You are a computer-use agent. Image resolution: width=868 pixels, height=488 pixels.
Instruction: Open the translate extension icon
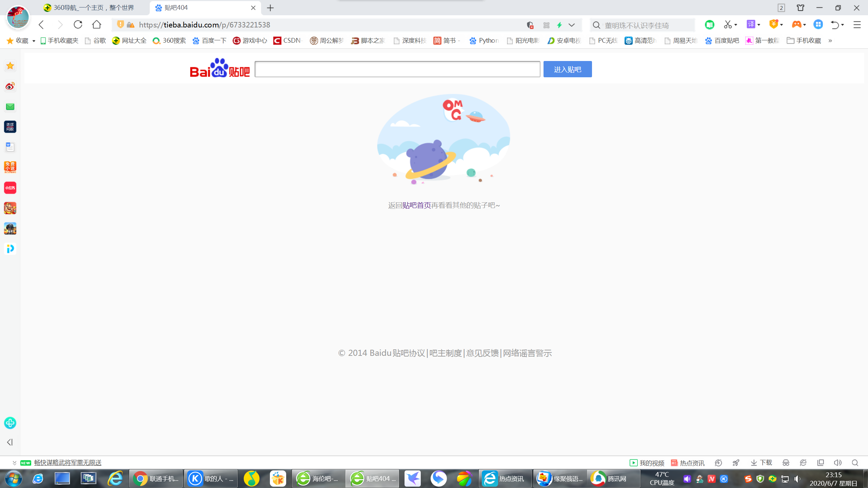click(751, 24)
